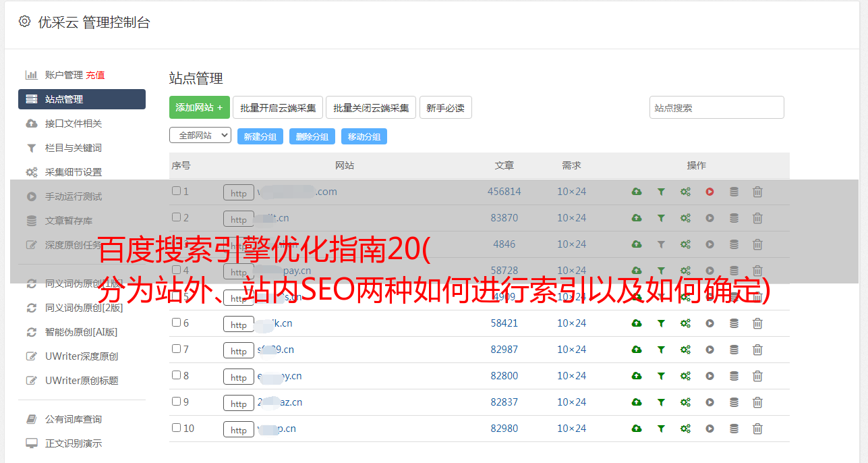Click the red play icon in the 456814 row
The image size is (868, 463).
pos(710,192)
